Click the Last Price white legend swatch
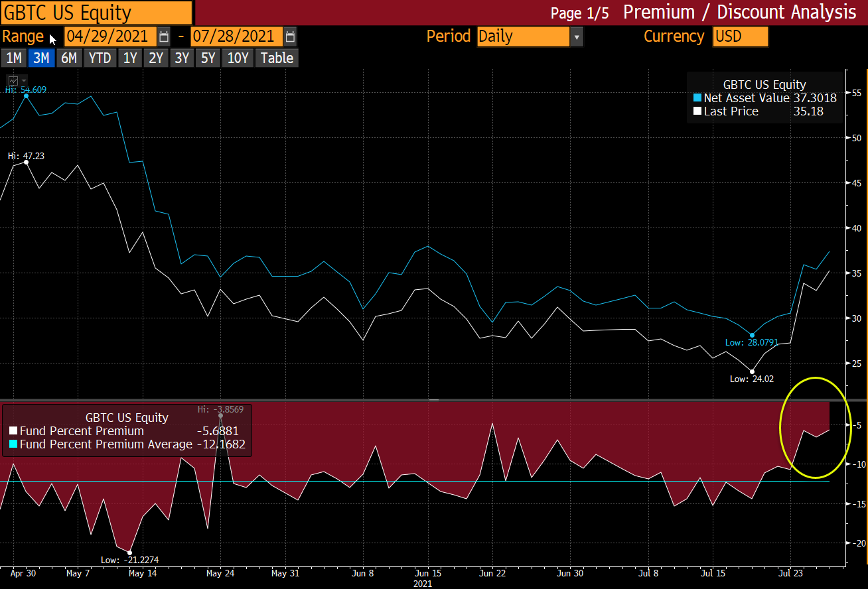The height and width of the screenshot is (589, 868). (x=697, y=111)
